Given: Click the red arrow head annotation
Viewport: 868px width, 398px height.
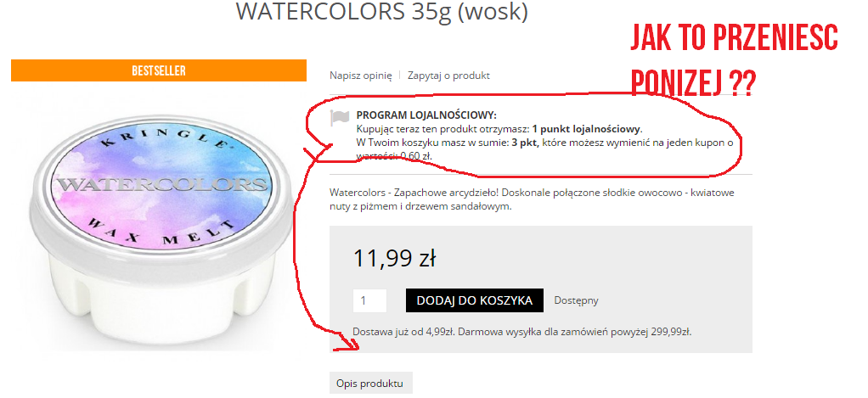Looking at the screenshot, I should [349, 343].
